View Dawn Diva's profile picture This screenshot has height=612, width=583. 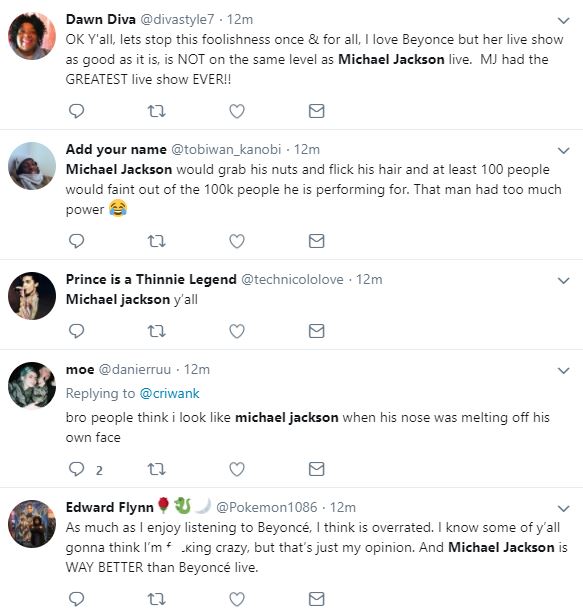pyautogui.click(x=32, y=36)
